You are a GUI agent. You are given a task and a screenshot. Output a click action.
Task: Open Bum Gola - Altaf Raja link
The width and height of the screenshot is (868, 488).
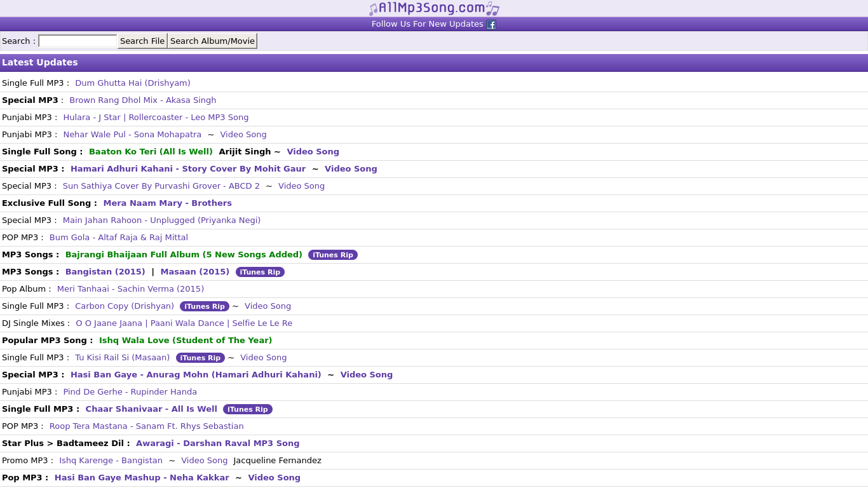(x=119, y=238)
